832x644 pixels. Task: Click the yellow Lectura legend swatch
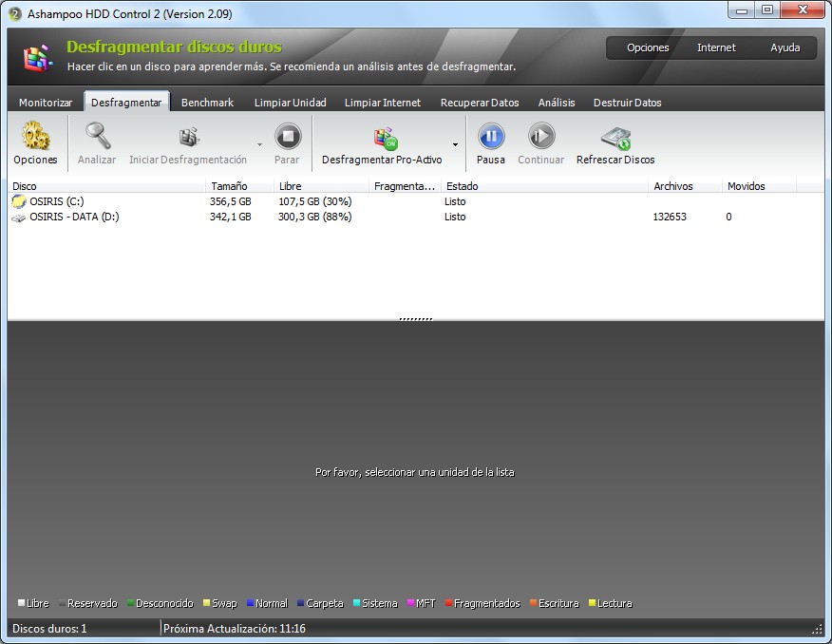(x=592, y=603)
